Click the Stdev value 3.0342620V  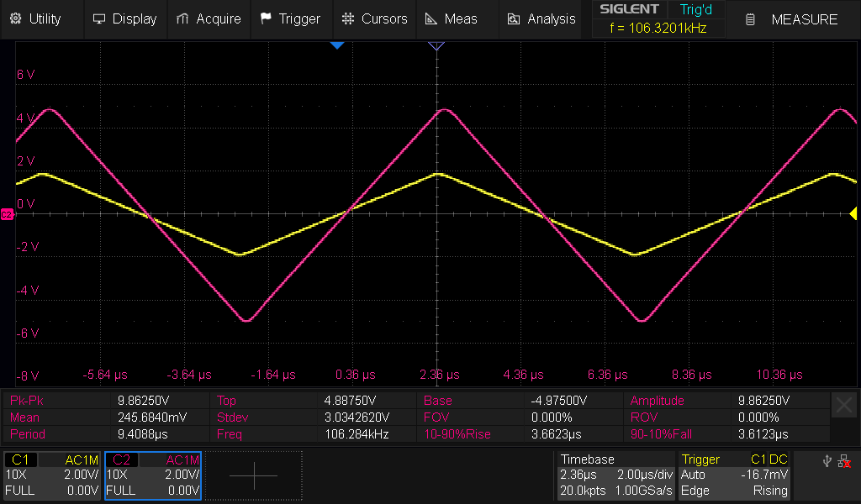pos(357,417)
